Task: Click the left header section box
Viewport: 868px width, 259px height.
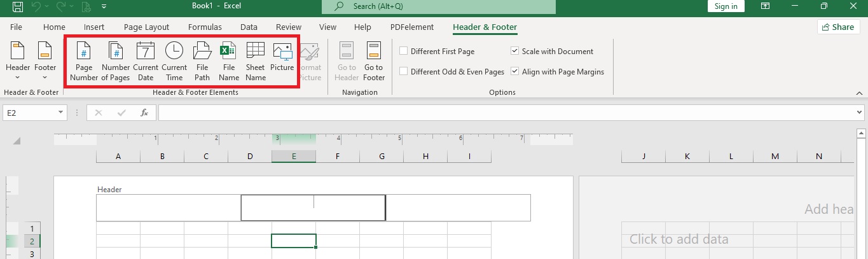Action: point(169,208)
